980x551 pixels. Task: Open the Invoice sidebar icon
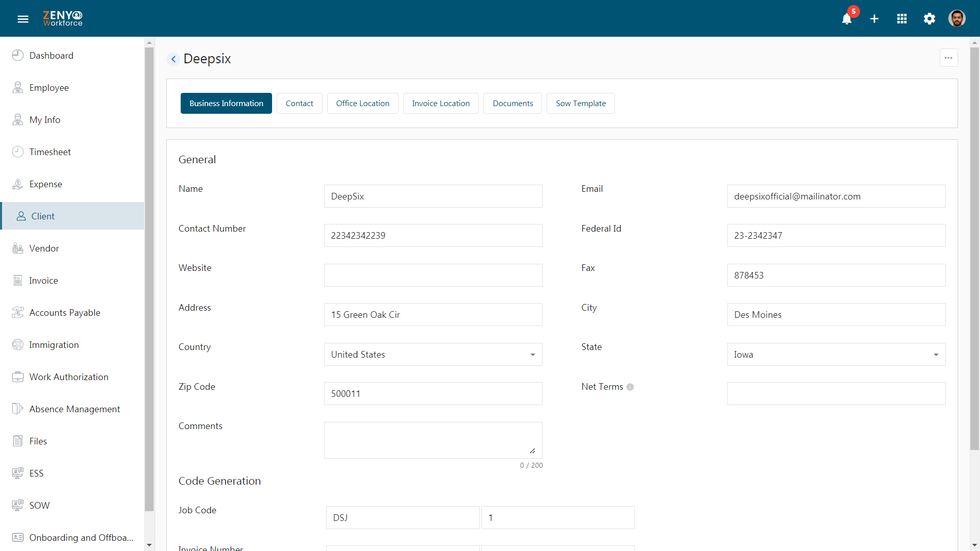(17, 281)
